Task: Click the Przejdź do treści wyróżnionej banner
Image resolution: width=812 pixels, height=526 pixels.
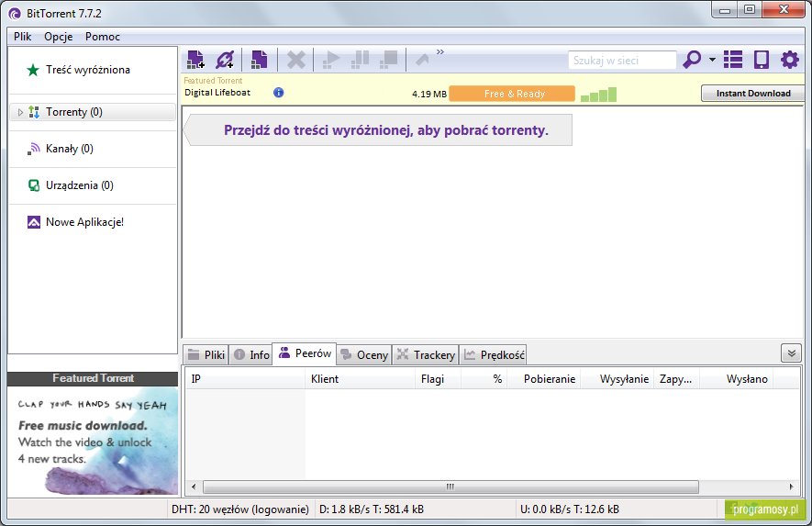Action: coord(379,130)
